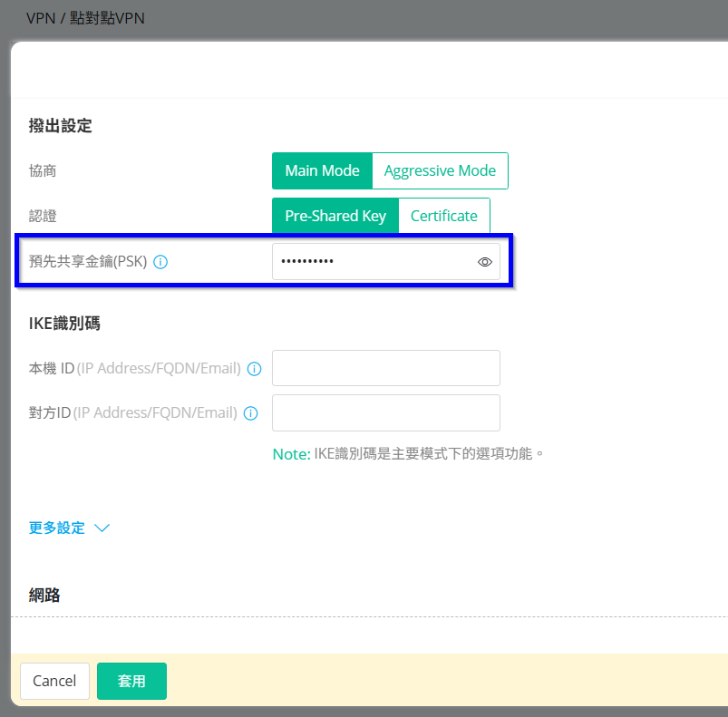This screenshot has height=717, width=728.
Task: Expand 更多設定 using the chevron arrow
Action: click(x=102, y=528)
